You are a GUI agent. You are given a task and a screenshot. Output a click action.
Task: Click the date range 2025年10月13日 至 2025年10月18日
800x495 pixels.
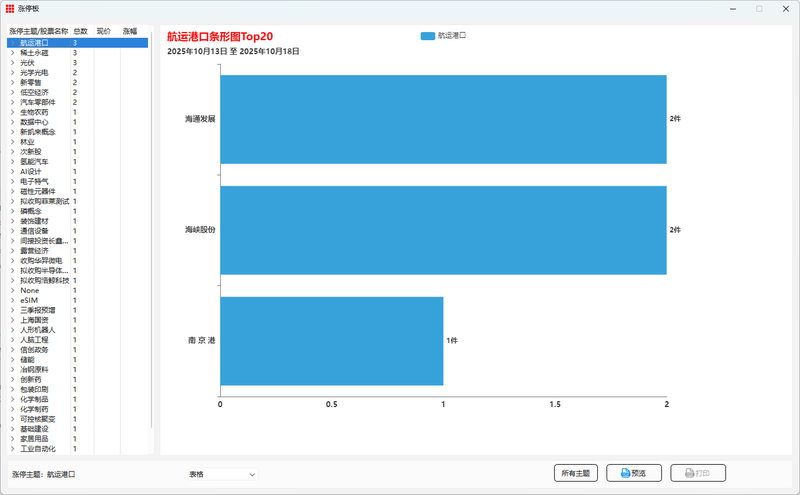(x=233, y=52)
